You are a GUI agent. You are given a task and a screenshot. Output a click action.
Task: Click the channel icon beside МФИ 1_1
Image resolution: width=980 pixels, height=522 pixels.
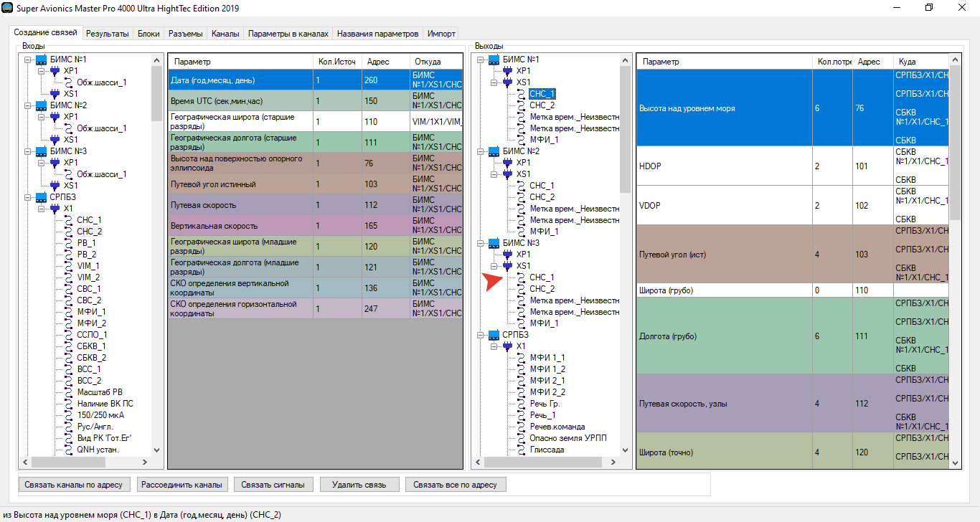[x=522, y=358]
